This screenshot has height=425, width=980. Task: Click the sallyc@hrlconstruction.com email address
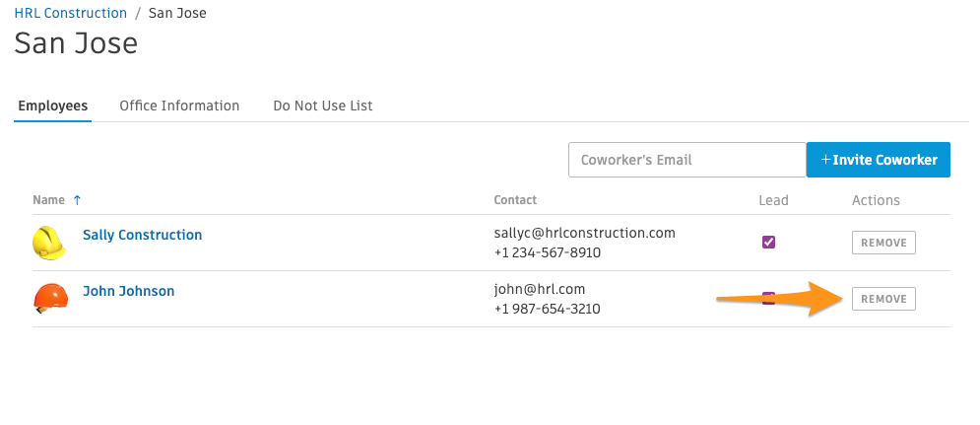584,233
